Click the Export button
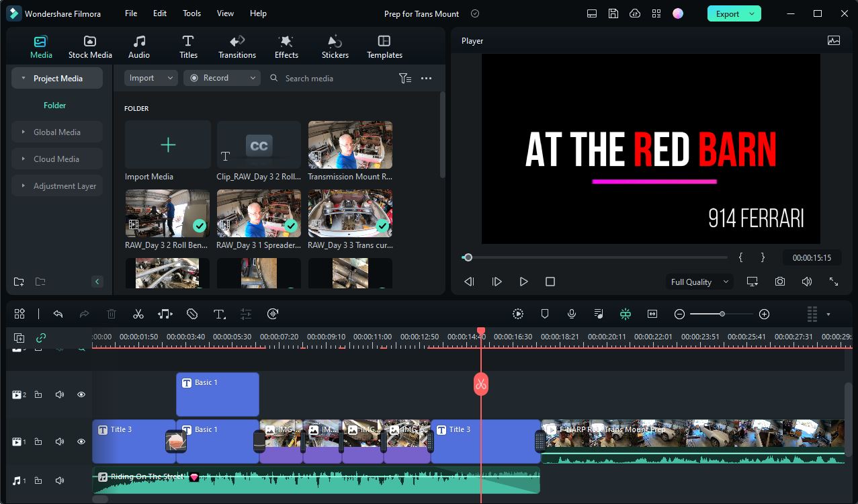Image resolution: width=858 pixels, height=504 pixels. (728, 13)
